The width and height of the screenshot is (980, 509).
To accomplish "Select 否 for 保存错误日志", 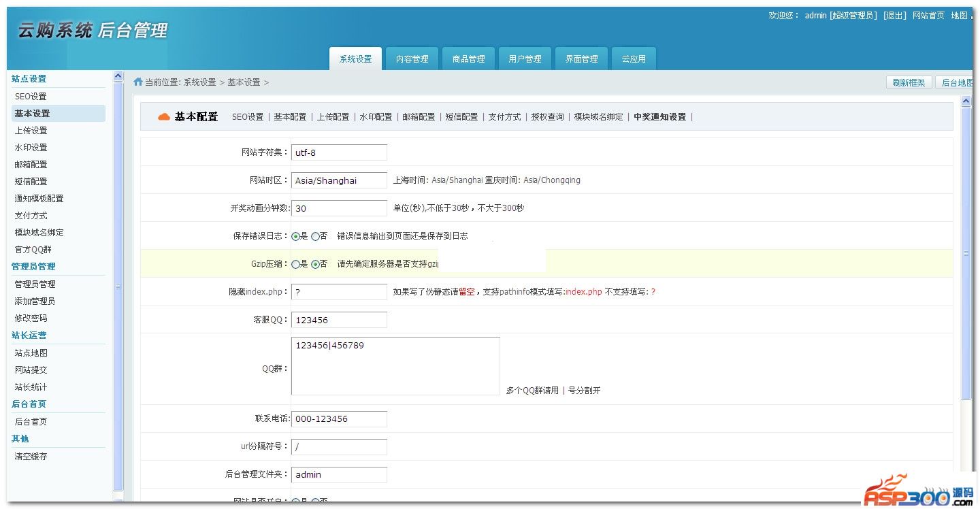I will [316, 237].
